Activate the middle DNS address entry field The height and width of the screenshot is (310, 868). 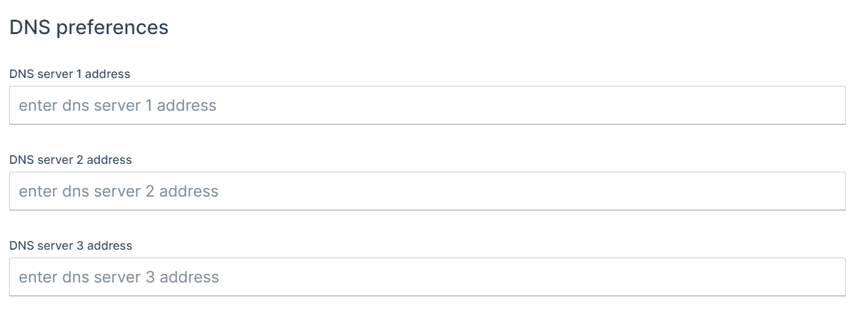[x=427, y=191]
